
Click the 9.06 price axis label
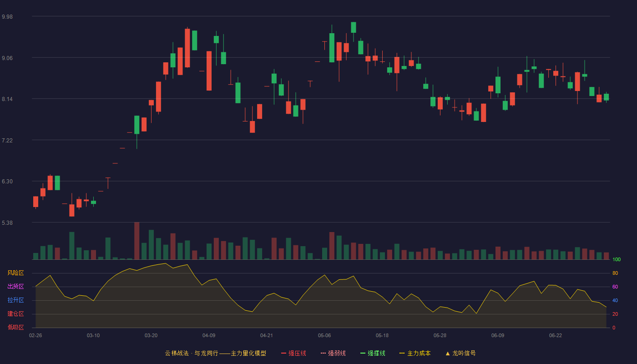point(7,58)
